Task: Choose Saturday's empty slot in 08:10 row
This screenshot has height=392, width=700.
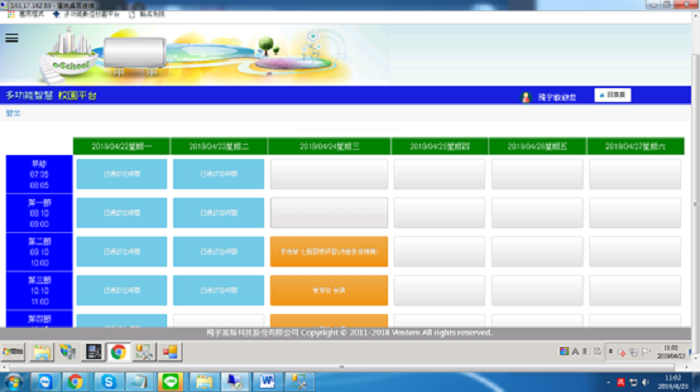Action: tap(635, 213)
